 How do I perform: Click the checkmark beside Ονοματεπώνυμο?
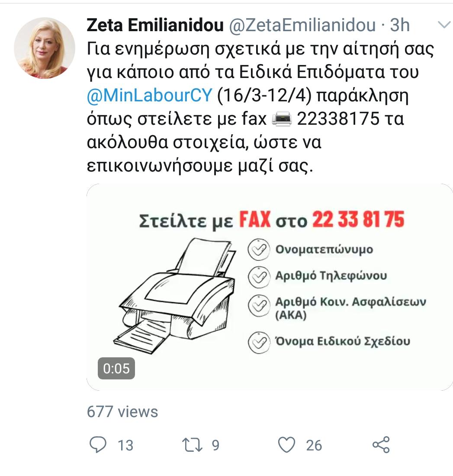coord(259,249)
